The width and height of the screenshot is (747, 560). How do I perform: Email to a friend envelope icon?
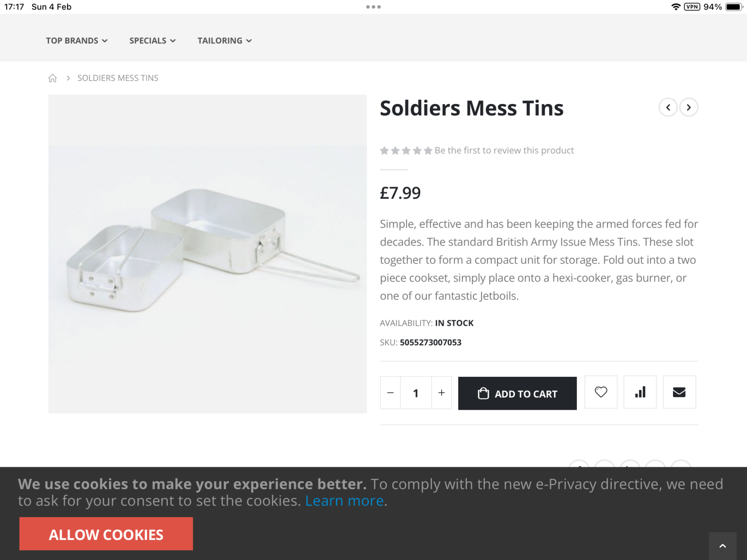[679, 392]
